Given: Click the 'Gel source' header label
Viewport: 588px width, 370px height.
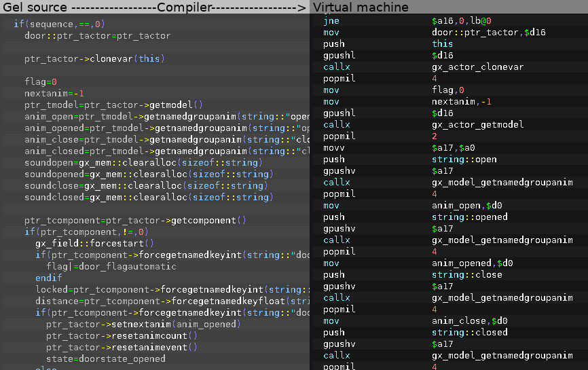Looking at the screenshot, I should pos(35,7).
